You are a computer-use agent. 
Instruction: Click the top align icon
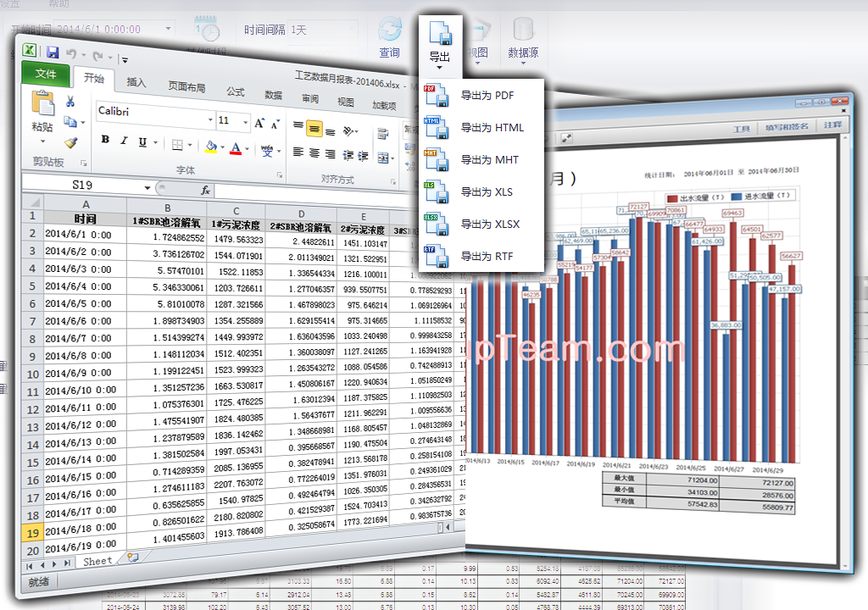[x=298, y=125]
